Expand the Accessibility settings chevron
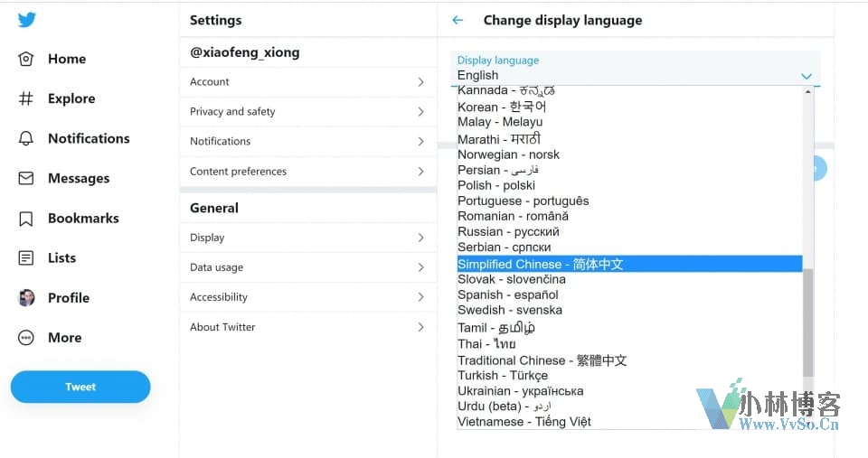This screenshot has height=458, width=868. pyautogui.click(x=420, y=297)
